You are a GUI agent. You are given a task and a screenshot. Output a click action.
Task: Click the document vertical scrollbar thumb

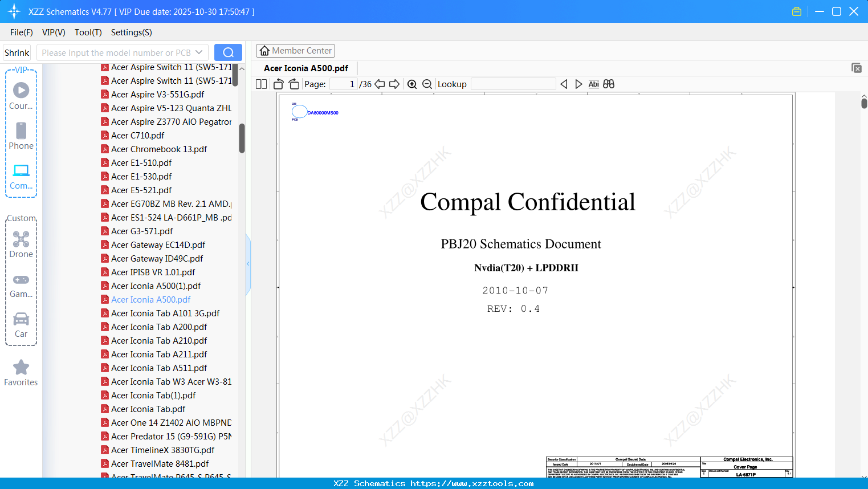pos(864,103)
